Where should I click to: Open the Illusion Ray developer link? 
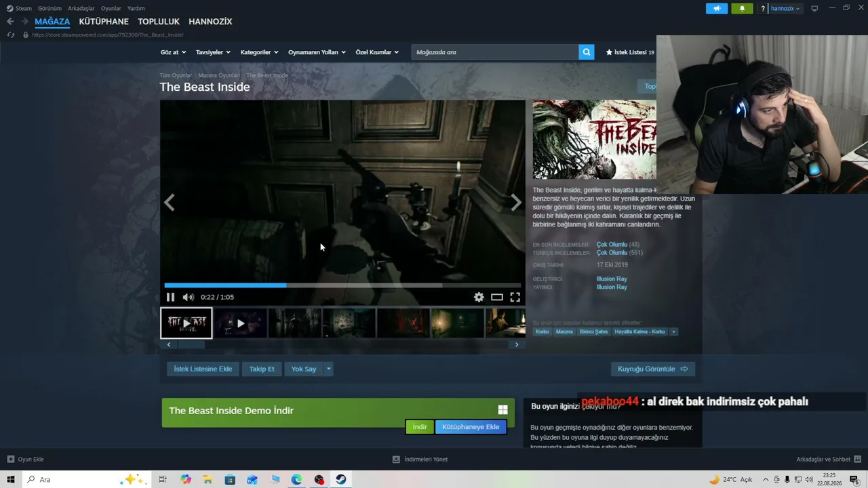612,279
